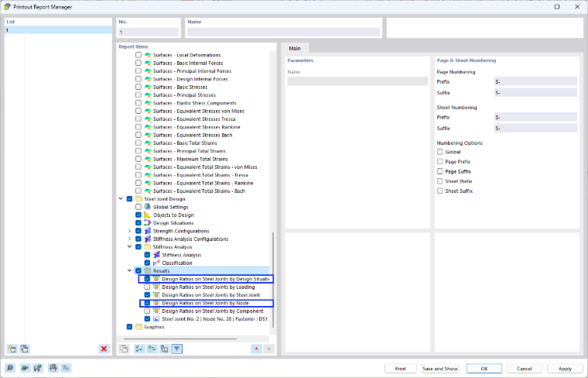Check Surfaces - Maximum Total Strains checkbox
This screenshot has height=378, width=588.
pos(138,159)
